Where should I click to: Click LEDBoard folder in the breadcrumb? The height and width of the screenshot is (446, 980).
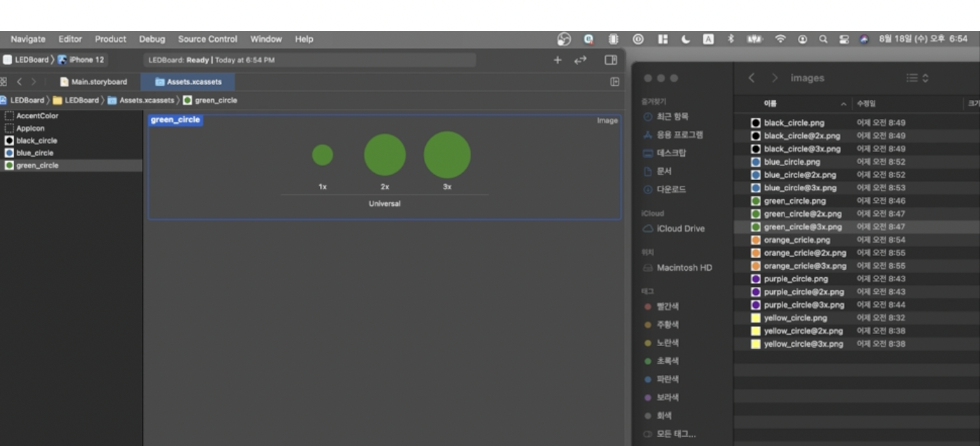[x=76, y=101]
